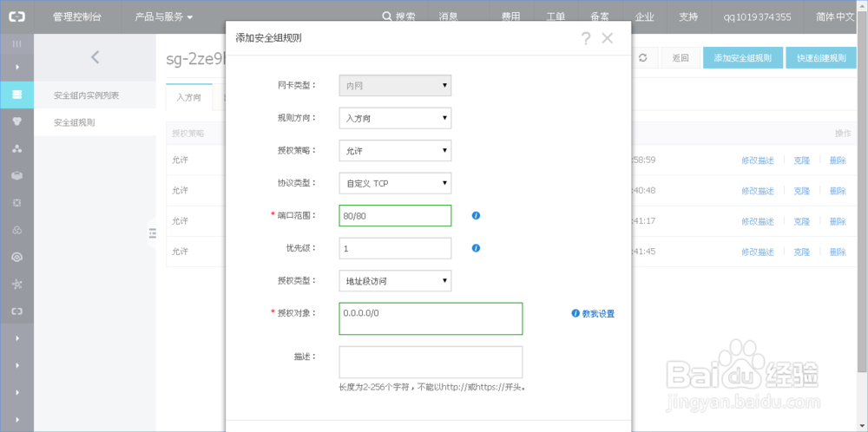Click the 描述 text area

click(431, 362)
